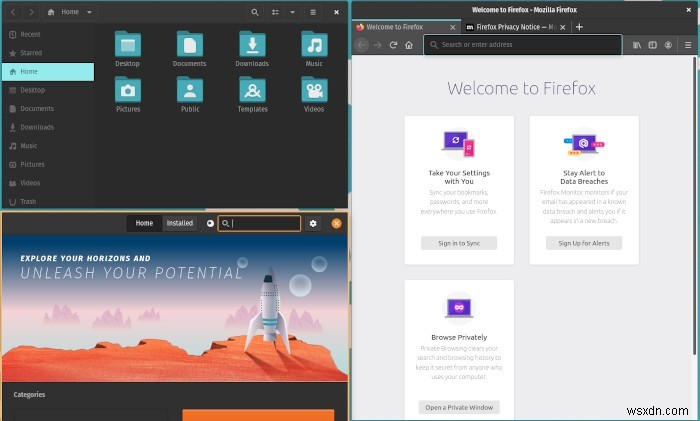This screenshot has height=421, width=700.
Task: Go forward in the file manager
Action: coord(31,12)
